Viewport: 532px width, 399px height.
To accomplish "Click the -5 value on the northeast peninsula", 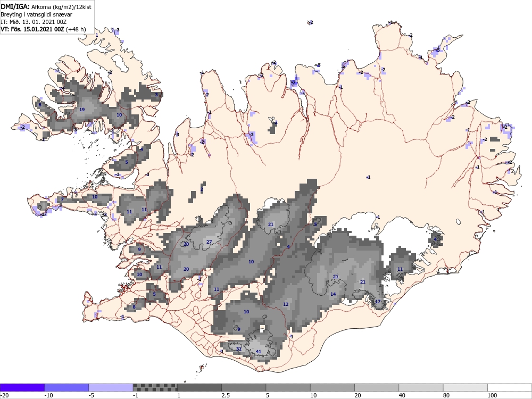I will click(437, 50).
